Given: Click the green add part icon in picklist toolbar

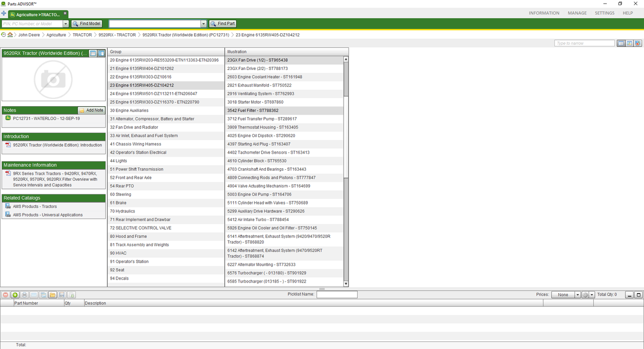Looking at the screenshot, I should (15, 295).
